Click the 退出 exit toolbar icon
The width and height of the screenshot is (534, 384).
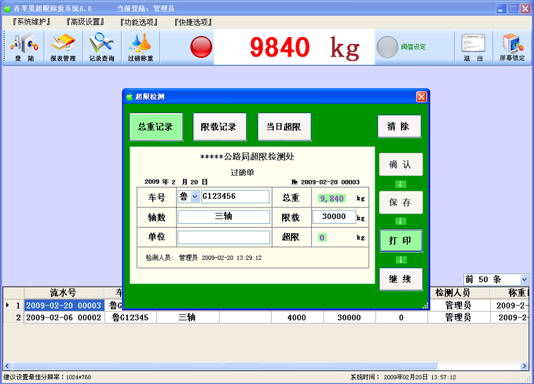(x=473, y=47)
